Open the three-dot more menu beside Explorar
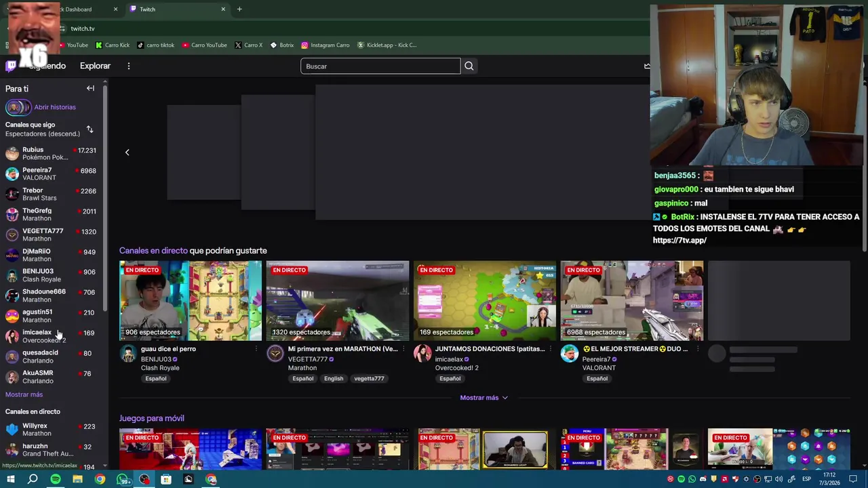868x488 pixels. tap(128, 66)
